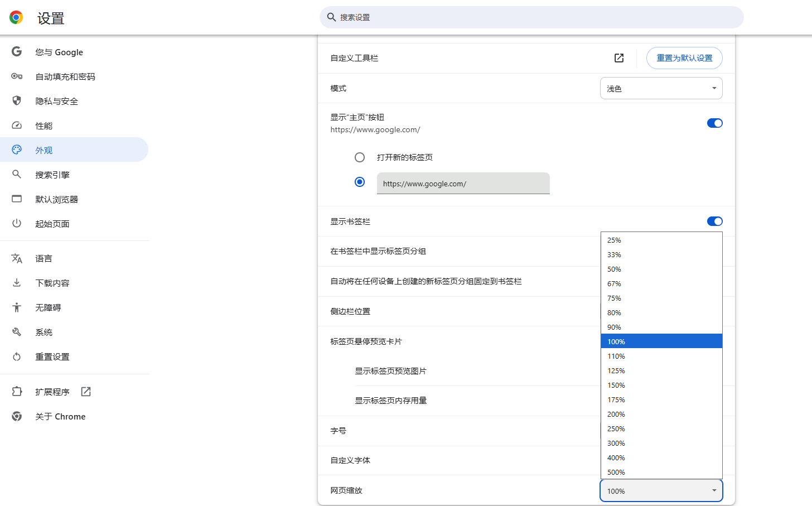
Task: Click the Chrome icon beside 关于 Chrome
Action: coord(17,416)
